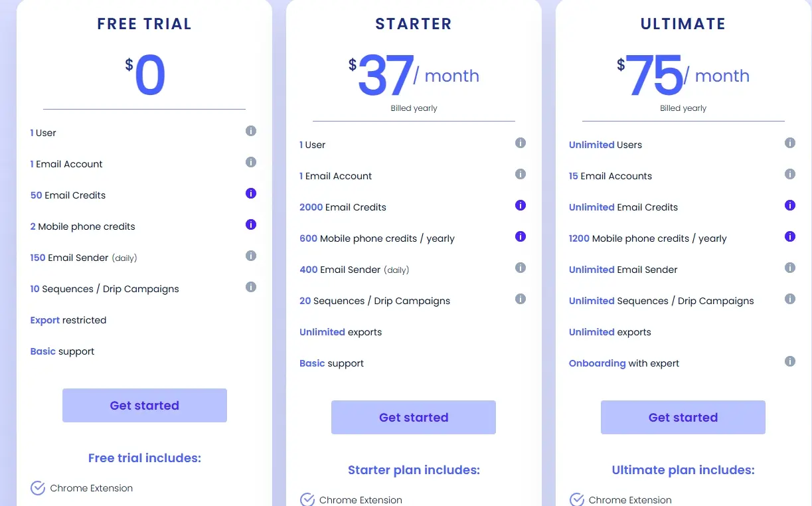This screenshot has height=506, width=812.
Task: Click checkmark beside Ultimate Chrome Extension
Action: tap(577, 499)
